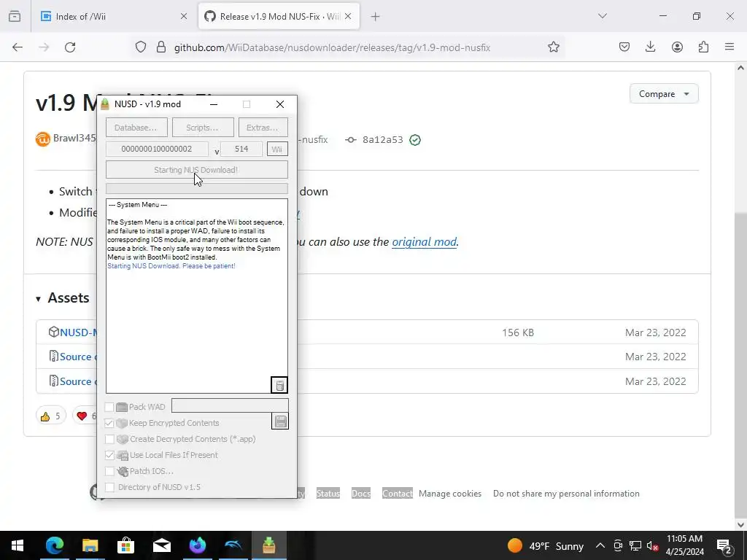Expand Firefox tab list chevron
747x560 pixels.
point(602,16)
